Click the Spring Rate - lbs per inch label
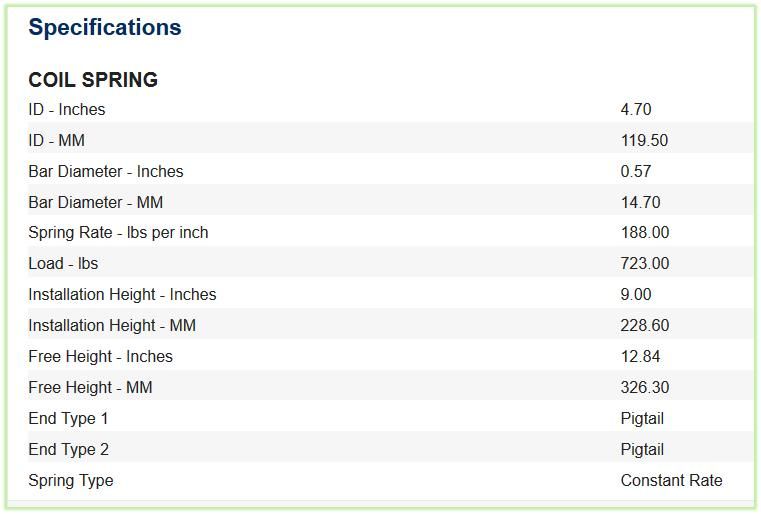This screenshot has height=514, width=761. [x=118, y=233]
